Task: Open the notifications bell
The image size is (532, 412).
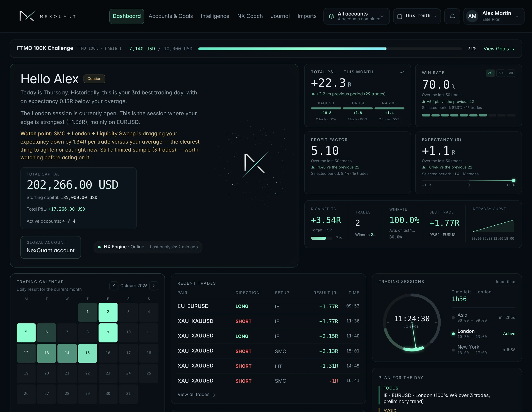Action: [x=452, y=16]
